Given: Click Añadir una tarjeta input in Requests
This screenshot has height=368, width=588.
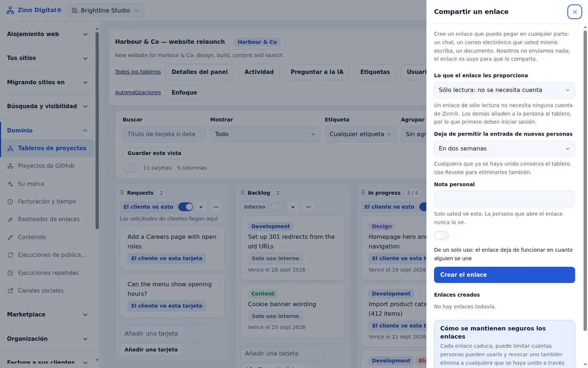Looking at the screenshot, I should (x=161, y=334).
